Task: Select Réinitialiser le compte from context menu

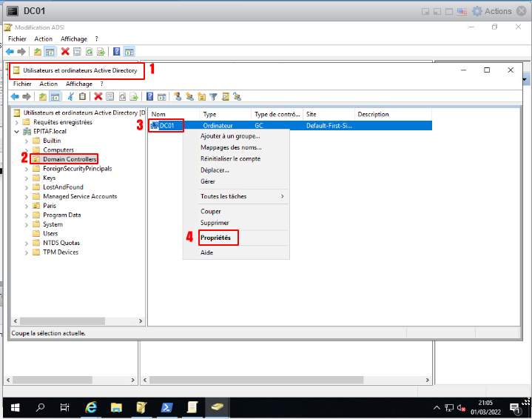Action: tap(230, 158)
